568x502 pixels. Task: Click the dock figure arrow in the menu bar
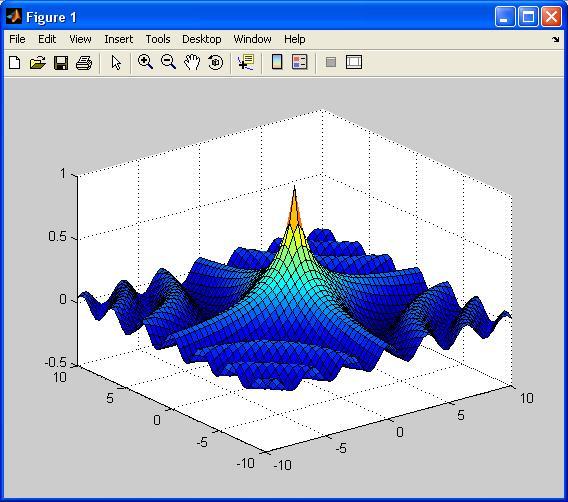555,39
